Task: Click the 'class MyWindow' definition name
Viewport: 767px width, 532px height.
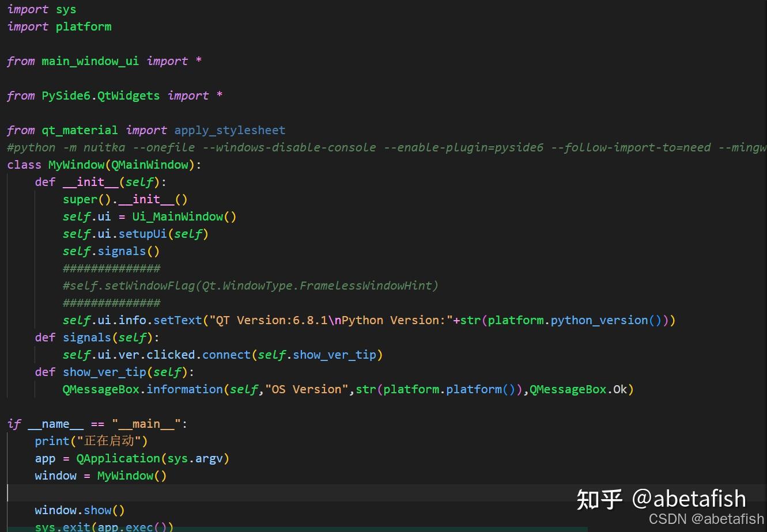Action: pyautogui.click(x=76, y=165)
